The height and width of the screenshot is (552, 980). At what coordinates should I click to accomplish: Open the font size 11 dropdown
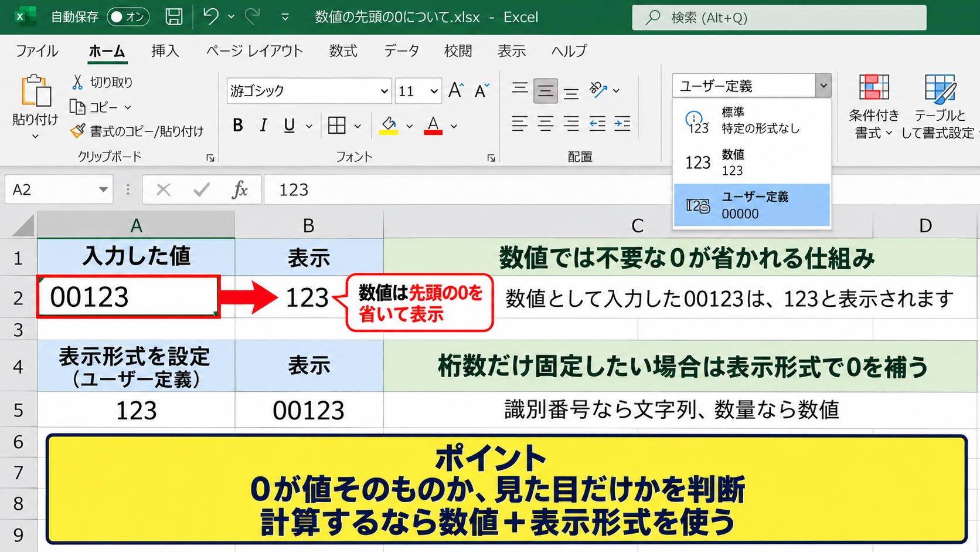click(x=434, y=91)
